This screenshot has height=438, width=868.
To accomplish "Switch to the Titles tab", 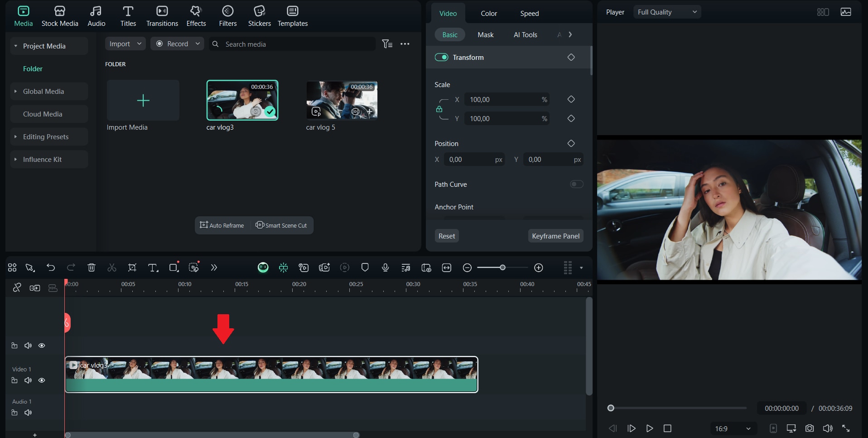I will tap(128, 16).
